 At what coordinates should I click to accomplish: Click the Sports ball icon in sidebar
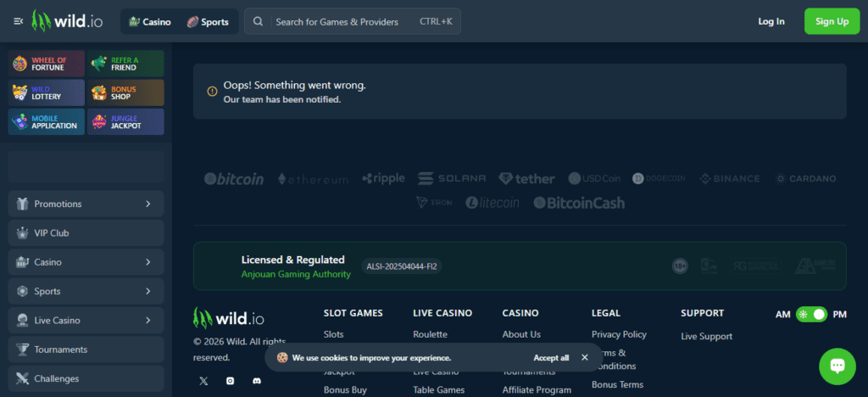click(23, 291)
